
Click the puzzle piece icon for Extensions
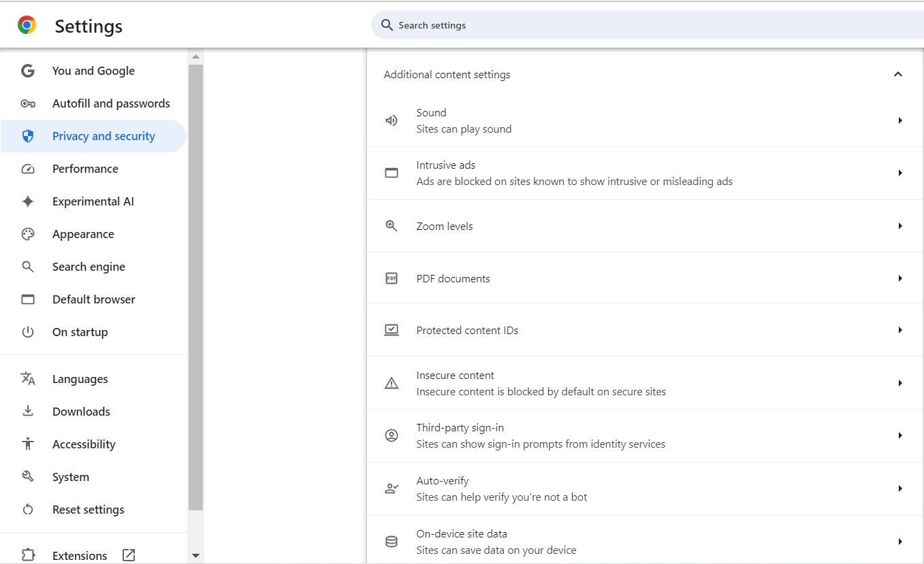(28, 555)
